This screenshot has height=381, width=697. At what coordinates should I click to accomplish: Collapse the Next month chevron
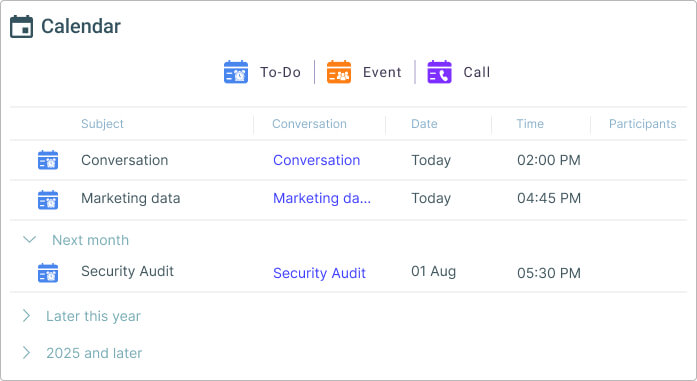[x=29, y=240]
